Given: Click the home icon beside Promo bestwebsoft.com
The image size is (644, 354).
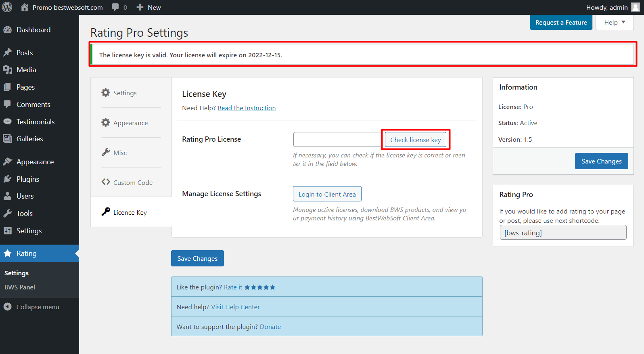Looking at the screenshot, I should click(x=25, y=7).
